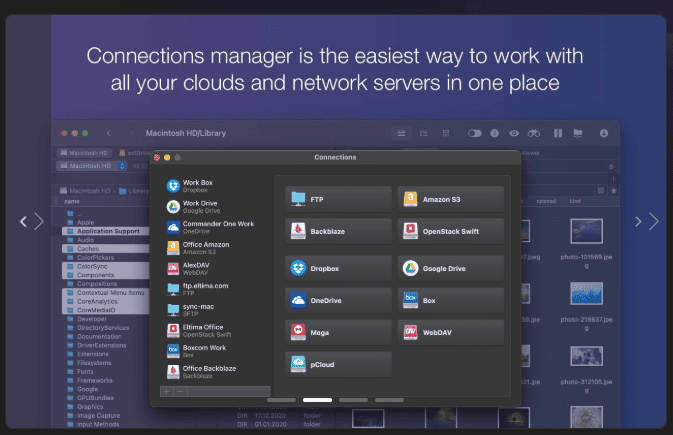Set up a Box connection

coord(450,301)
